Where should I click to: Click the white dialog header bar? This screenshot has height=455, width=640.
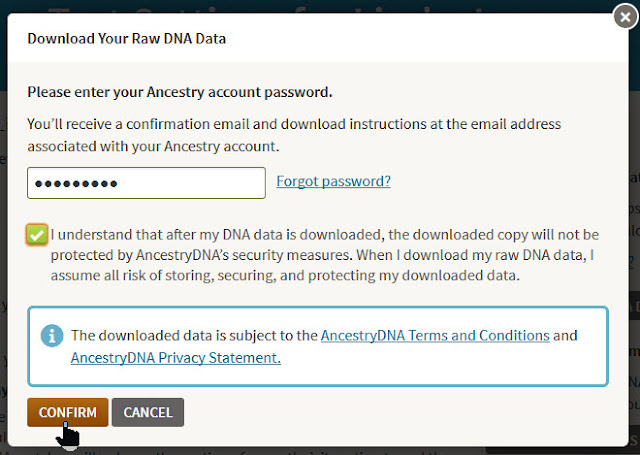(318, 38)
